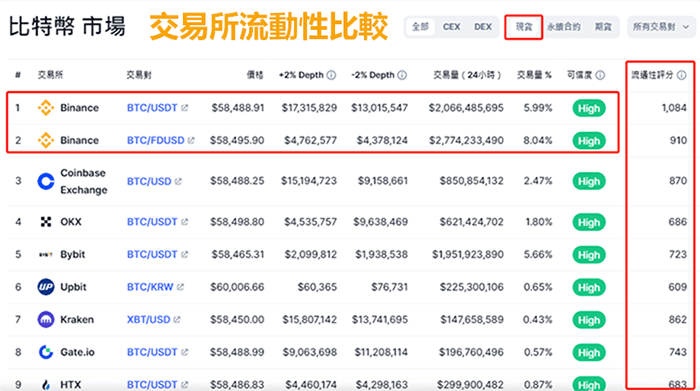Open info icon beside -2% Depth
The height and width of the screenshot is (391, 700).
click(x=402, y=75)
